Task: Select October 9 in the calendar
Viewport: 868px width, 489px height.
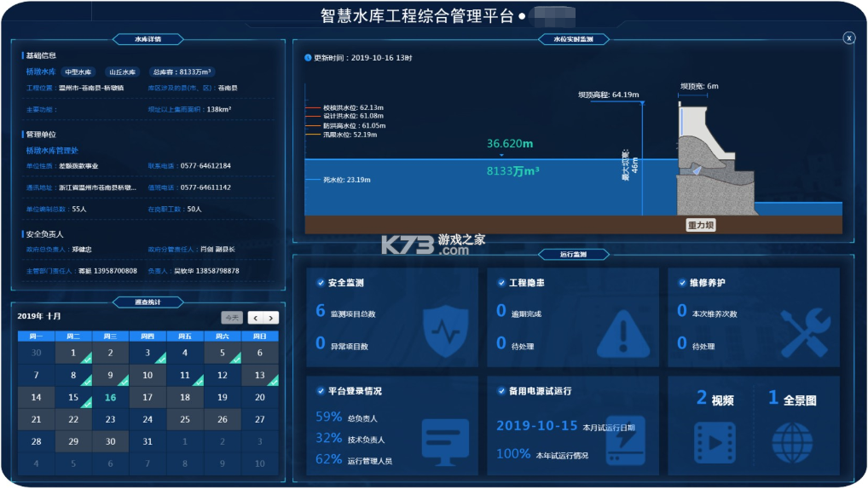Action: coord(110,375)
